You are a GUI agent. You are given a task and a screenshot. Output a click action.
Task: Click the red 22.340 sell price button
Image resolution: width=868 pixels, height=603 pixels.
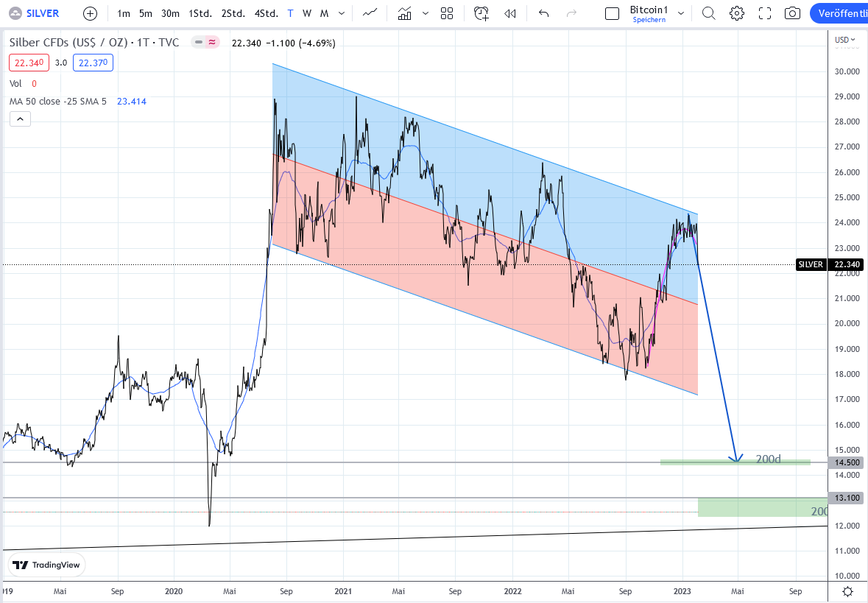coord(29,63)
